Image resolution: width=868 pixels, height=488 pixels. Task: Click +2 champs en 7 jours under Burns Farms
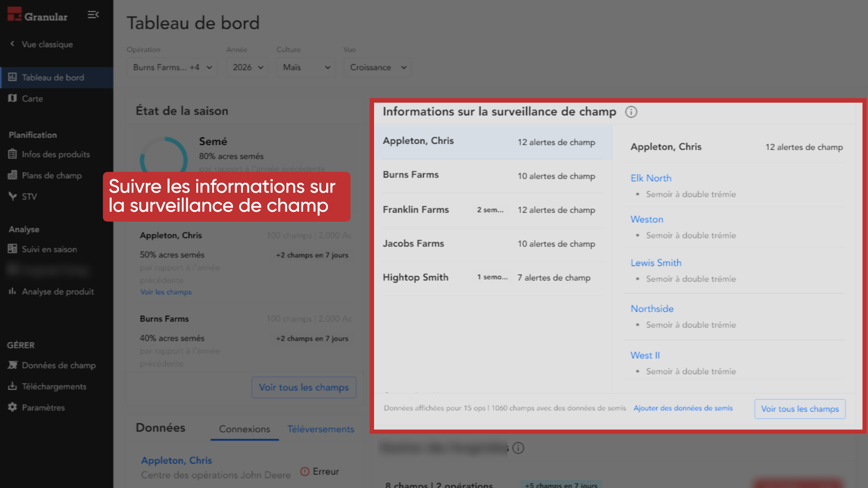click(312, 338)
